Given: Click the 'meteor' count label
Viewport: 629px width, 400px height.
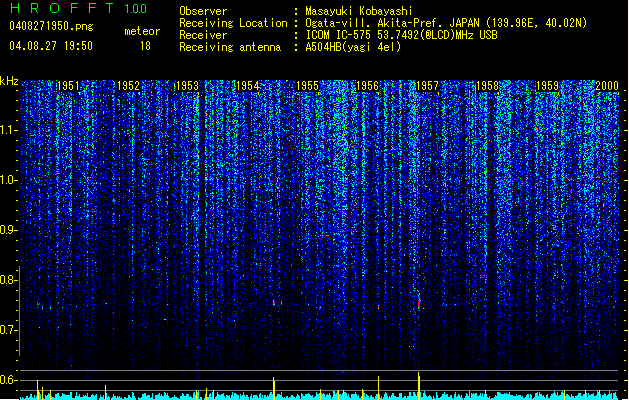Looking at the screenshot, I should [142, 31].
